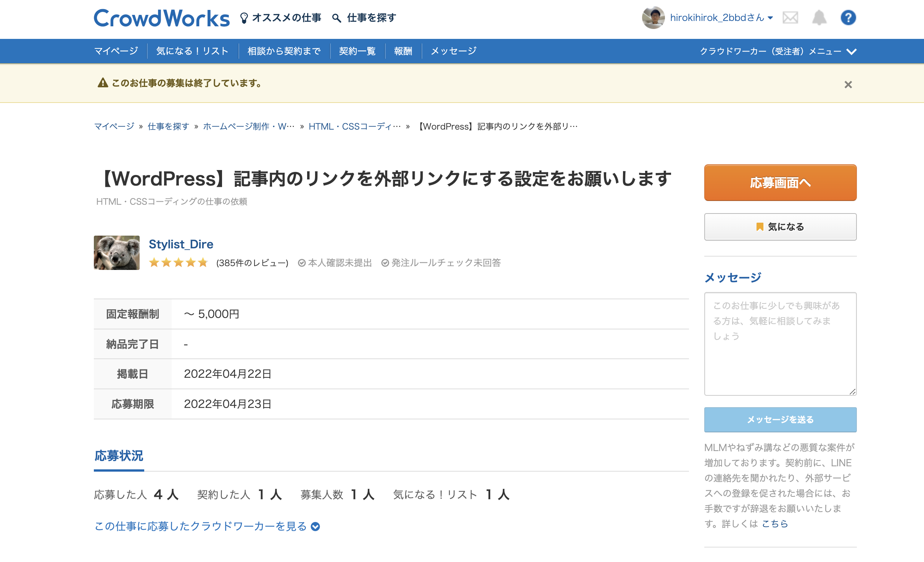Click この仕事に応募したクラウドワーカーを見る link
Viewport: 924px width, 562px height.
201,527
